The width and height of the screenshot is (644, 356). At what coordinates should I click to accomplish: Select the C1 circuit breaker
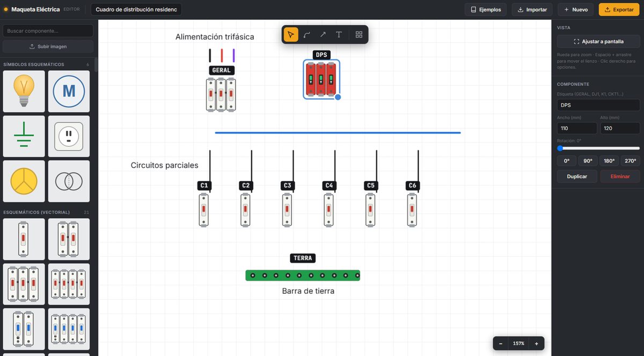(x=203, y=210)
